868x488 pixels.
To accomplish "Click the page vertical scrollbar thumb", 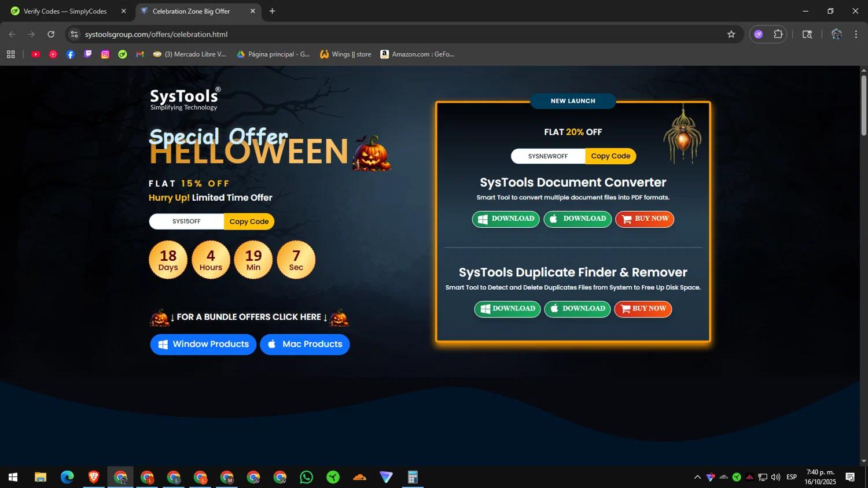I will coord(863,106).
